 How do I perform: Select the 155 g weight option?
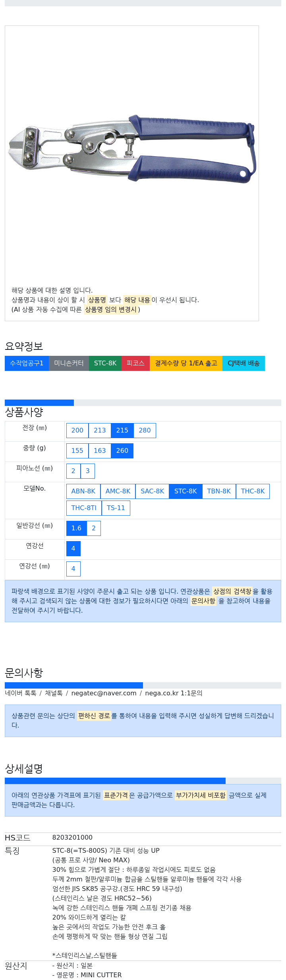tap(77, 451)
